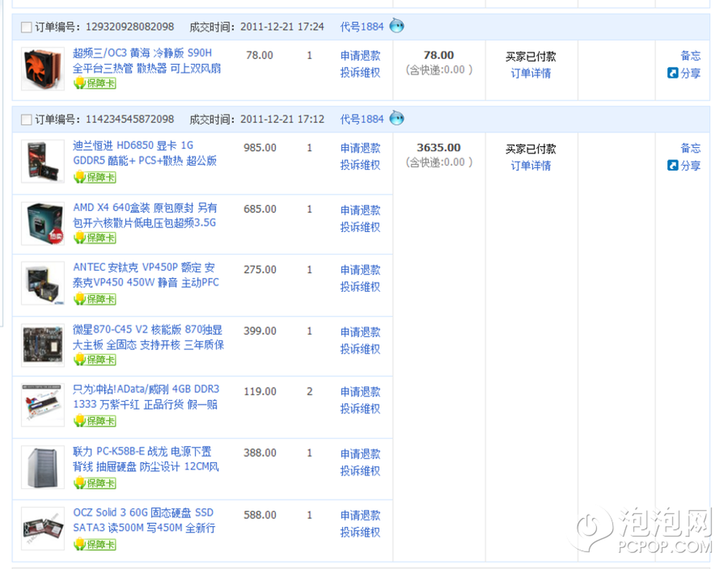Click 保障卡 badge under 联力 PC-K58B-E

(95, 483)
